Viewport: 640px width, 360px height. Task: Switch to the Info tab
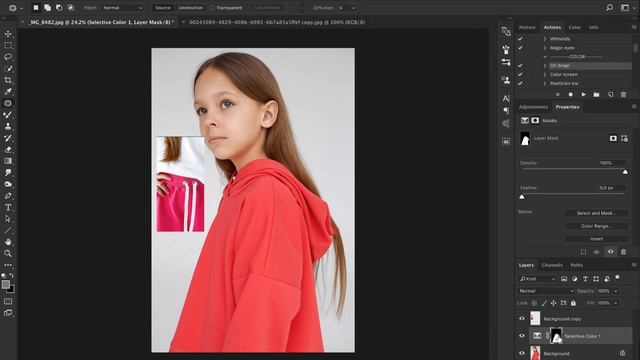tap(593, 27)
